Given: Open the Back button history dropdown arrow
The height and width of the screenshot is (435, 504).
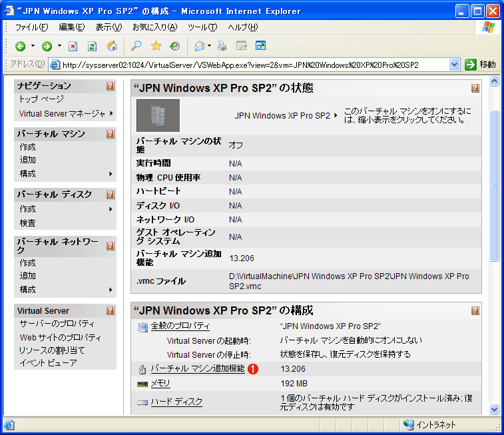Looking at the screenshot, I should coord(33,46).
